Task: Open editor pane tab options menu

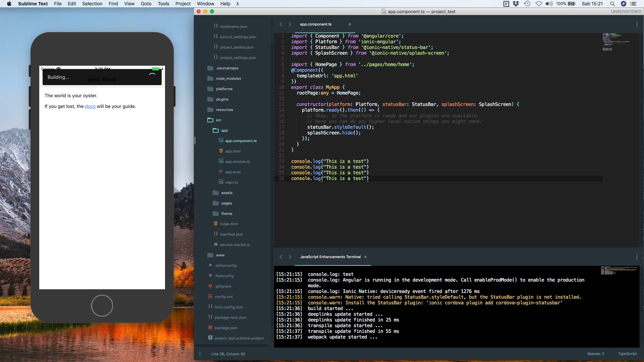Action: 637,24
